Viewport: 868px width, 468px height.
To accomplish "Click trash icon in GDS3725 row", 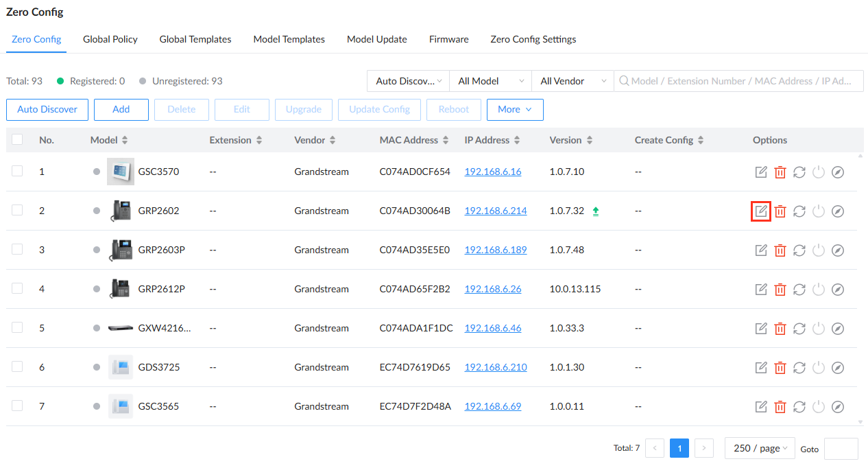I will pos(780,367).
